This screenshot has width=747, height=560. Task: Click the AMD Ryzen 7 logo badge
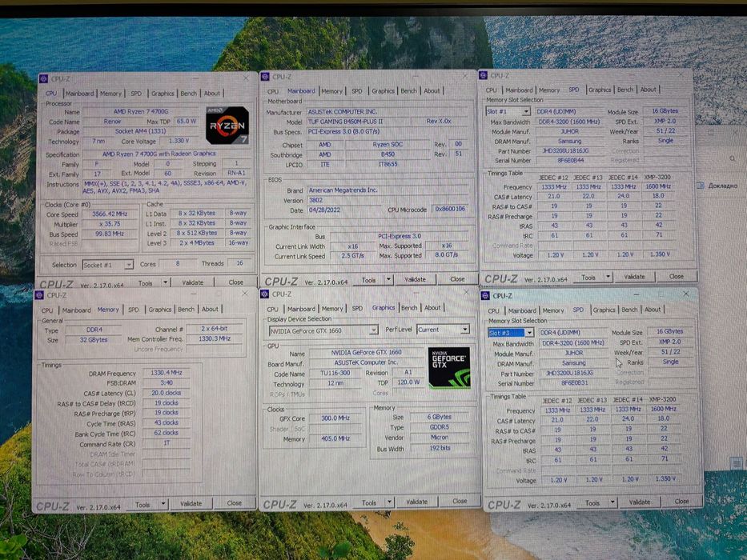pos(227,126)
